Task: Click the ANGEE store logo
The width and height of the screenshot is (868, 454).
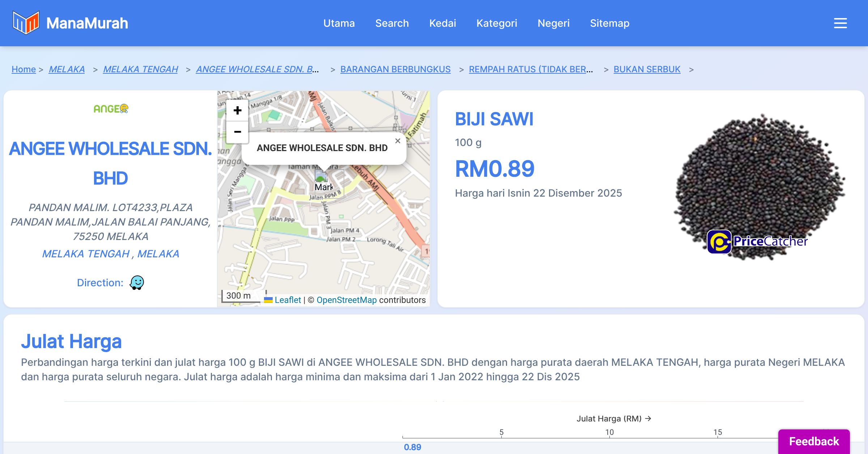Action: [111, 108]
